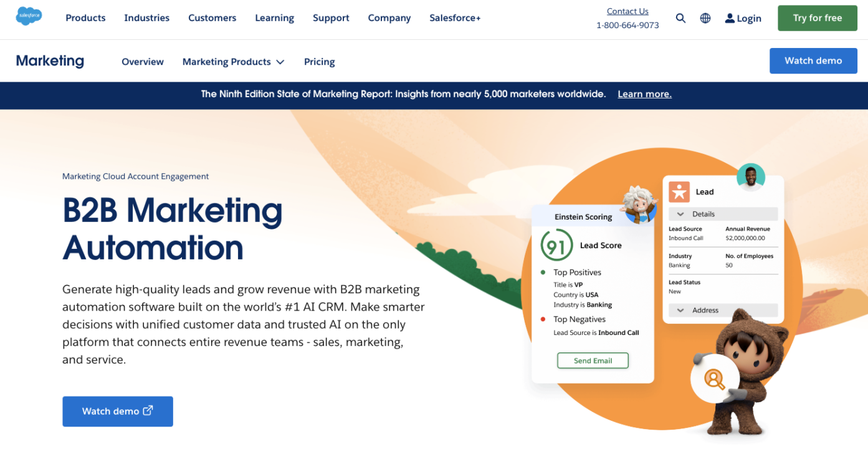Click the man's avatar on Lead card
Viewport: 868px width, 449px height.
pyautogui.click(x=750, y=178)
